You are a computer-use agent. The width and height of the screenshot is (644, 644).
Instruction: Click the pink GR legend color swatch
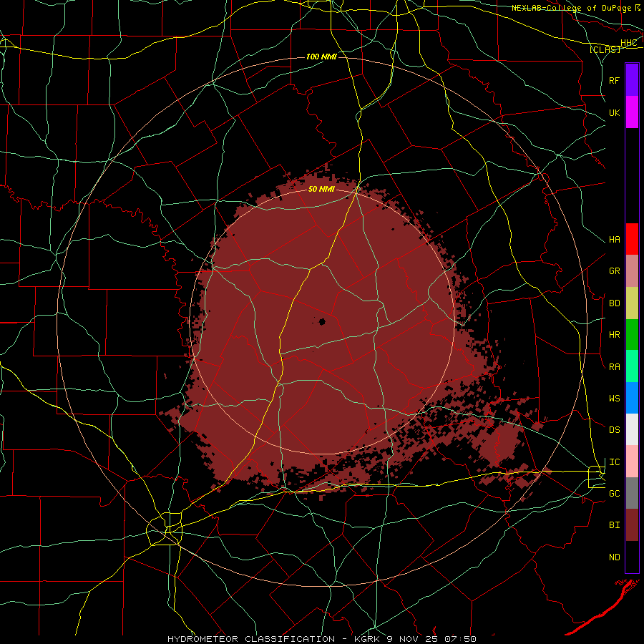click(632, 271)
